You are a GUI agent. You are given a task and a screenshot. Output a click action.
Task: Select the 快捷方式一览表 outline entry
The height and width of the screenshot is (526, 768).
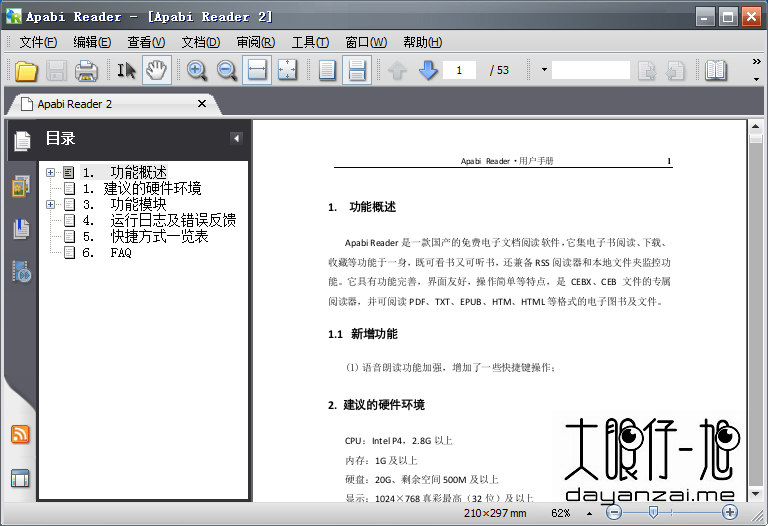[145, 237]
